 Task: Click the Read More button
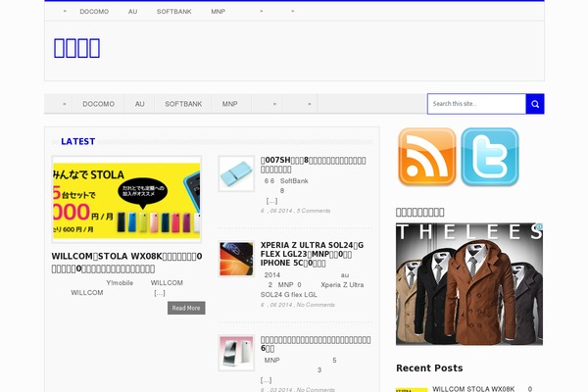[x=186, y=308]
